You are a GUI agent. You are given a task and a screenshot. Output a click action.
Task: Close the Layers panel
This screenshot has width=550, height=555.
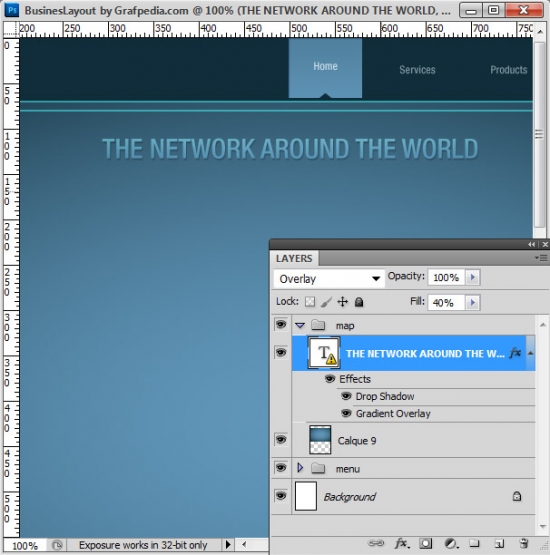545,244
